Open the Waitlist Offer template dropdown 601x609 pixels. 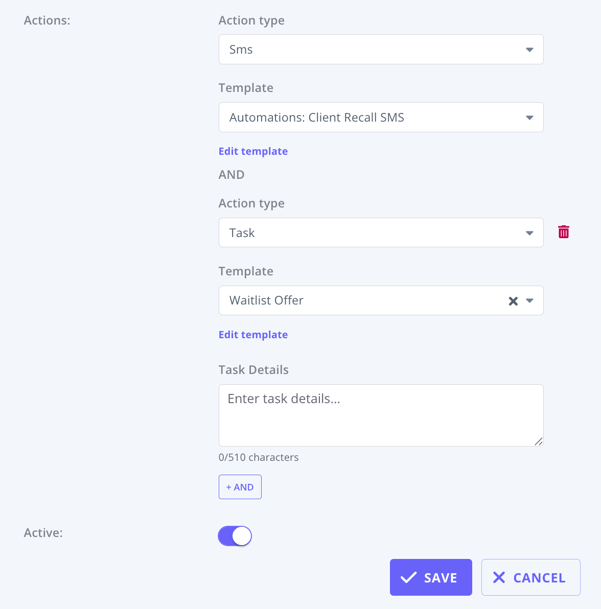(x=360, y=301)
